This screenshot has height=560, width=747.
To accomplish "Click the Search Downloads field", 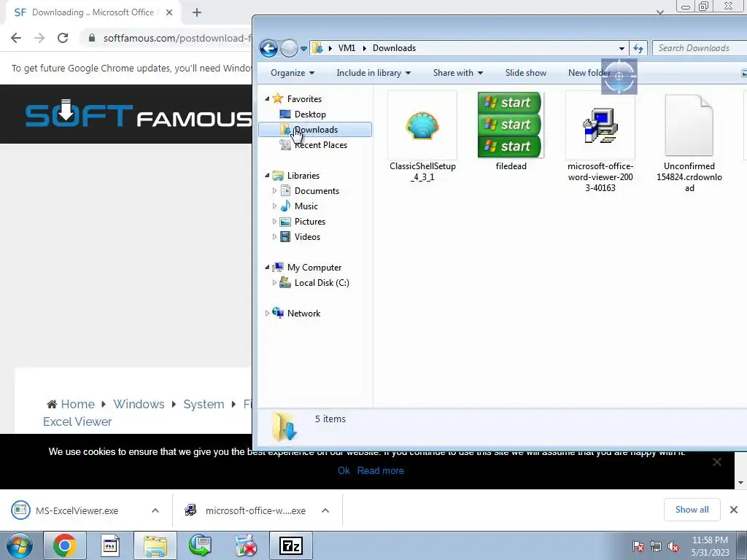I will [698, 48].
